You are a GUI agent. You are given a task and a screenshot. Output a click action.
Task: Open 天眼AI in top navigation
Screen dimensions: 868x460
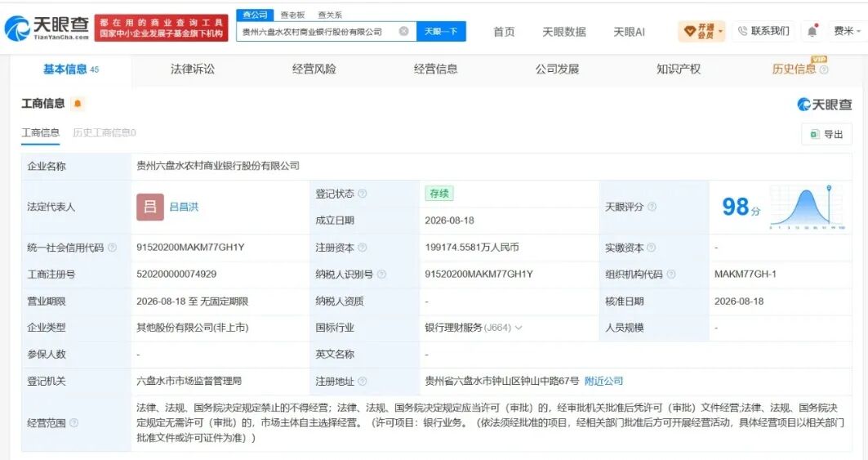(629, 32)
